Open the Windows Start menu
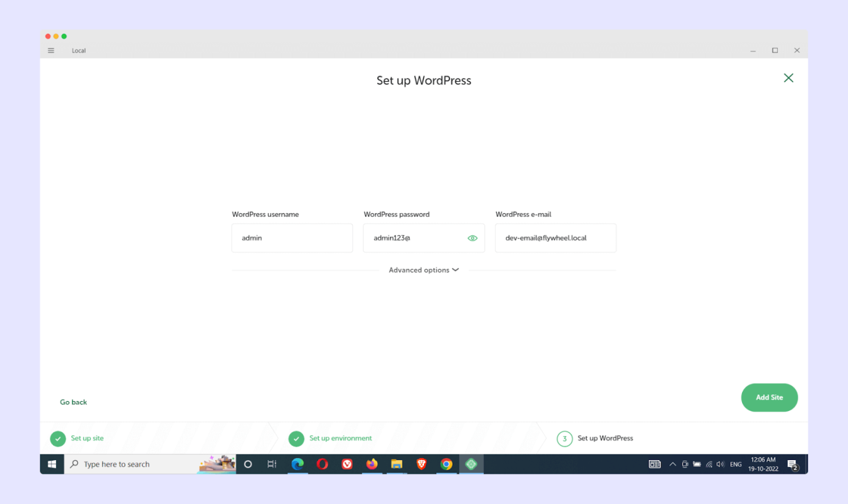Screen dimensions: 848x504 [x=52, y=464]
